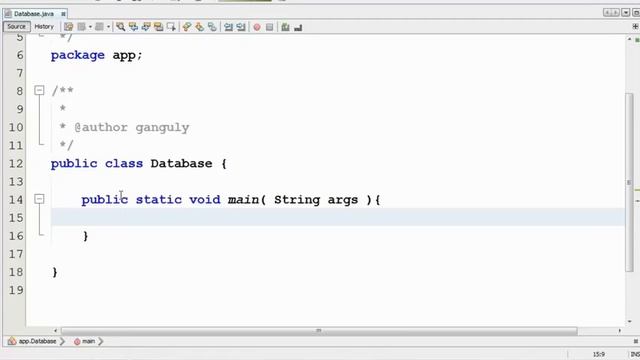The height and width of the screenshot is (360, 640).
Task: Click the Toggle Bookmark icon
Action: pyautogui.click(x=212, y=27)
